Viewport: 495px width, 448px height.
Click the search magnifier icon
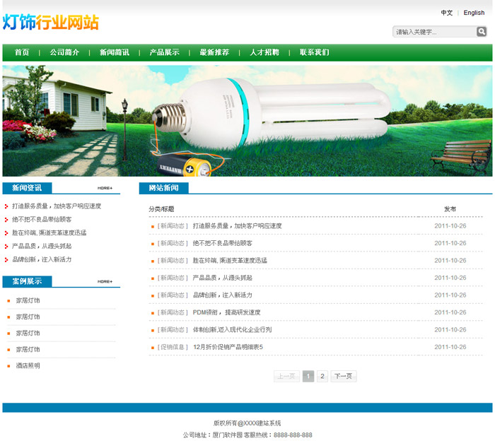pos(482,32)
